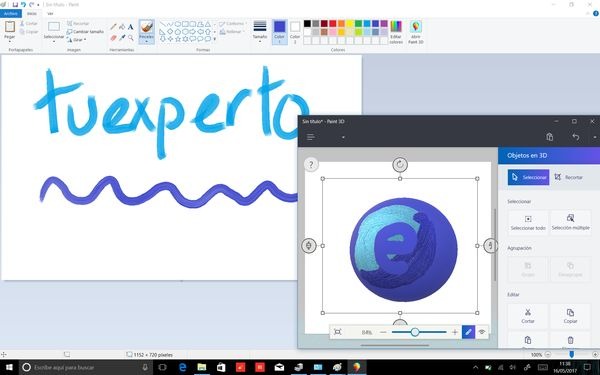Expand the shapes gallery more arrow
This screenshot has width=600, height=375.
point(214,39)
